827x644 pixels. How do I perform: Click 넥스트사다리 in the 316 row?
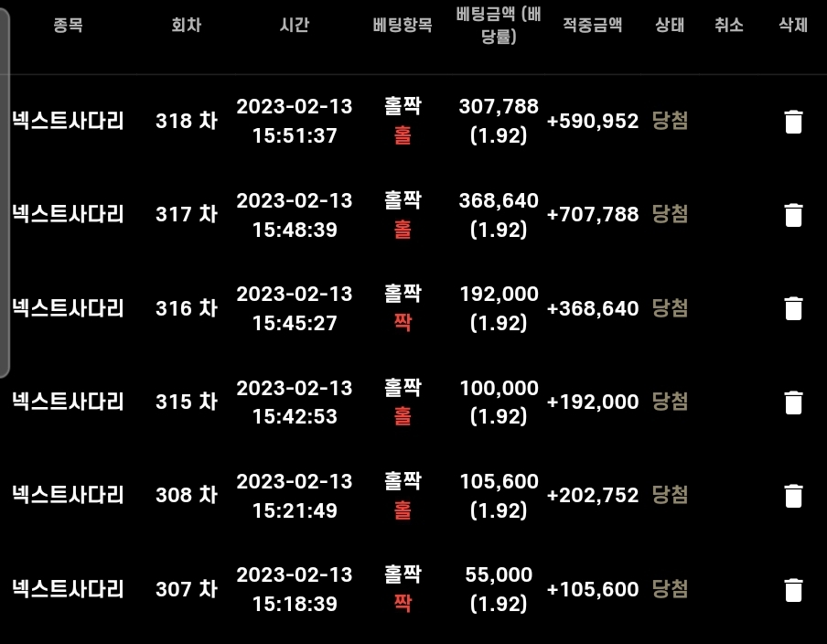pyautogui.click(x=68, y=308)
